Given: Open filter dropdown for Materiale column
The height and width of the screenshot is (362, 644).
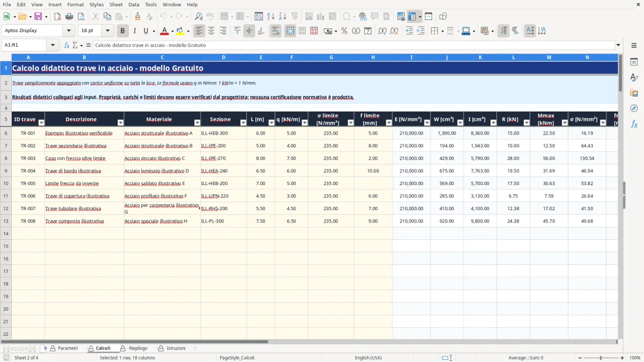Looking at the screenshot, I should pos(197,123).
